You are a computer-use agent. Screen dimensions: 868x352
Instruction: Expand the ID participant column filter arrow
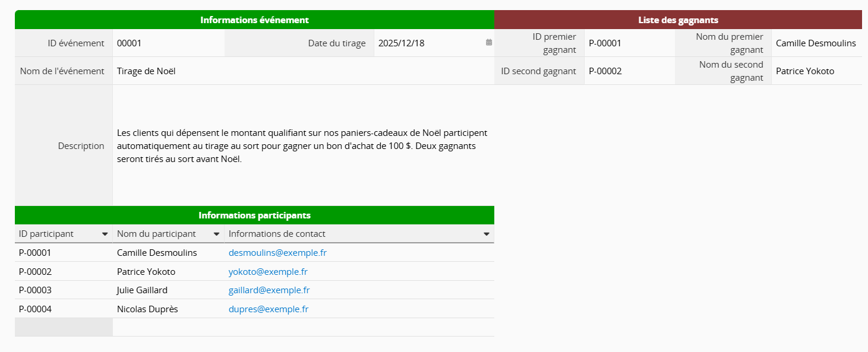(x=105, y=234)
